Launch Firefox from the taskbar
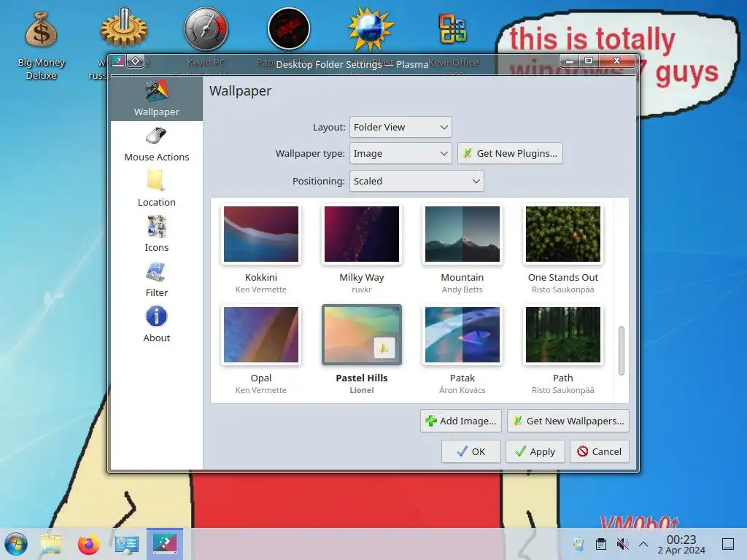This screenshot has width=747, height=560. pos(88,544)
